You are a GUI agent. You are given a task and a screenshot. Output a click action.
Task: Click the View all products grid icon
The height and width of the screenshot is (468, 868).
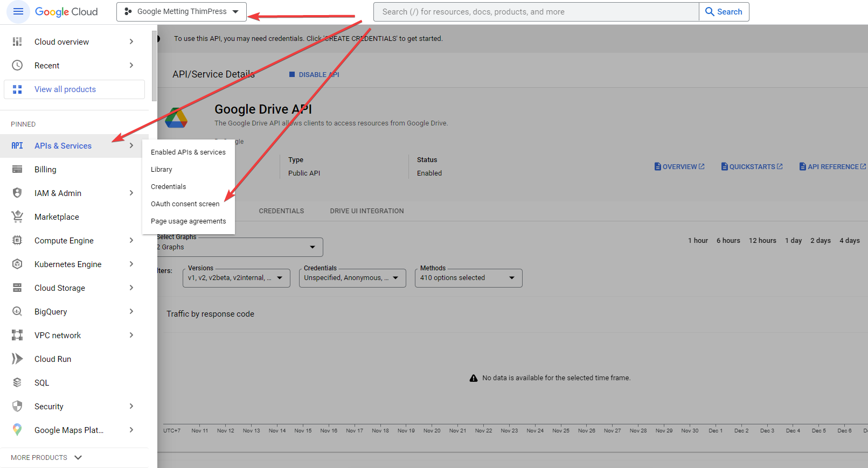point(17,89)
